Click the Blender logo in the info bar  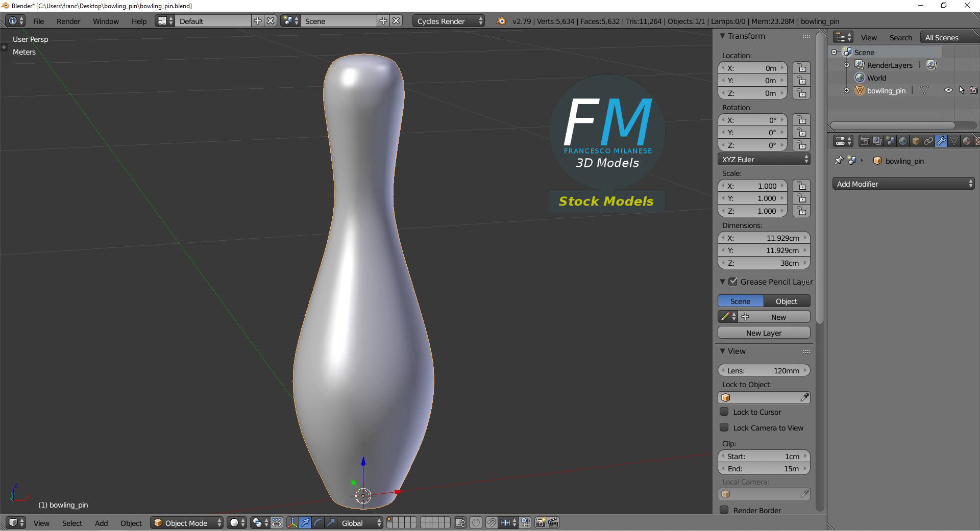click(x=501, y=21)
